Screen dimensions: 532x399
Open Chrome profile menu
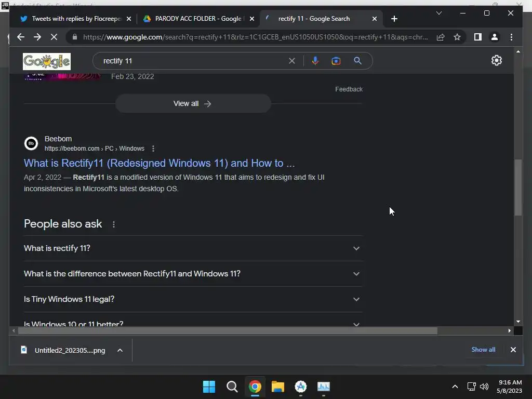(x=495, y=37)
